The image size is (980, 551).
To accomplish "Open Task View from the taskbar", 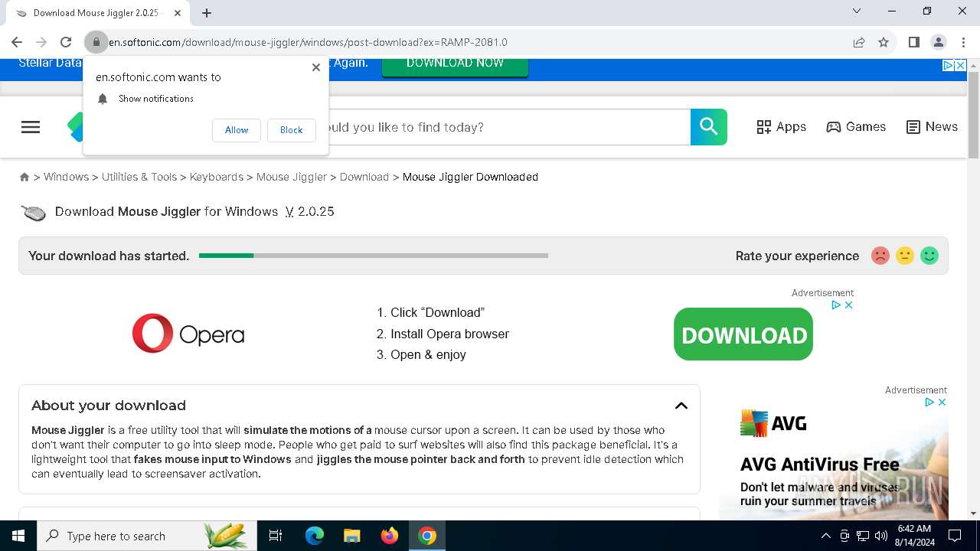I will point(276,536).
